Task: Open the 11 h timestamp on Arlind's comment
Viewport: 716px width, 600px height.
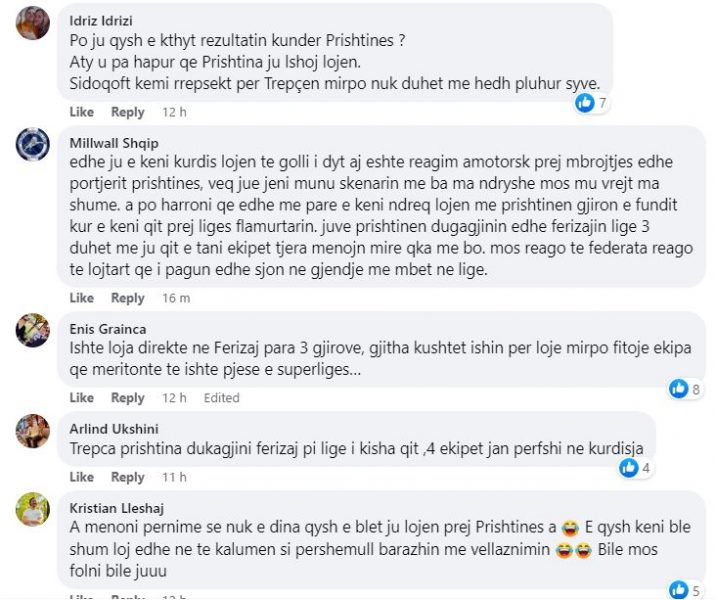Action: (174, 477)
